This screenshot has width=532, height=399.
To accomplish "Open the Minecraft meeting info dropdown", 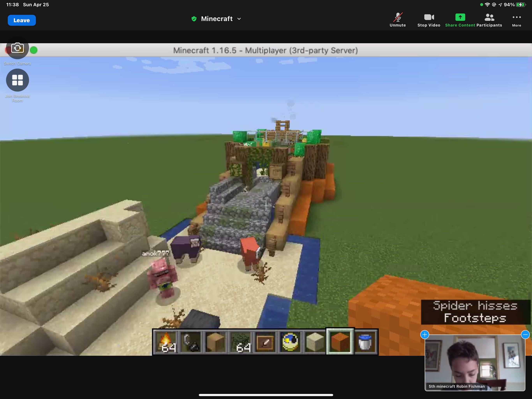I will (221, 19).
